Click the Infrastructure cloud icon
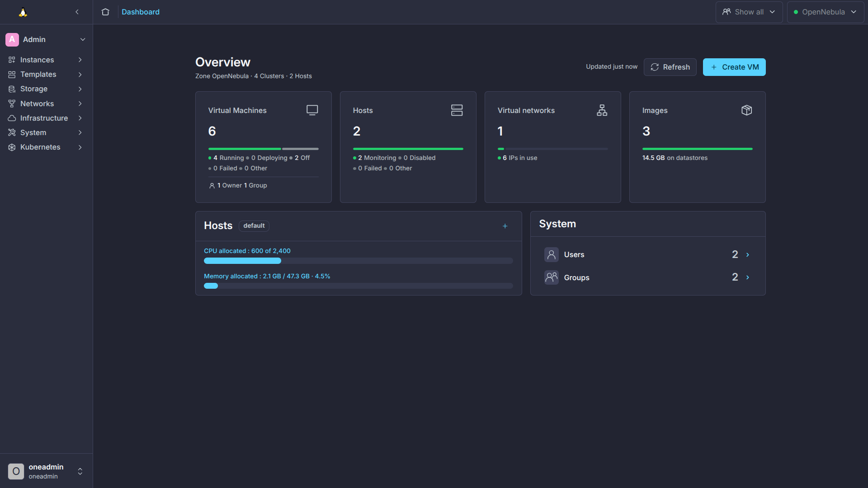The height and width of the screenshot is (488, 868). click(12, 118)
